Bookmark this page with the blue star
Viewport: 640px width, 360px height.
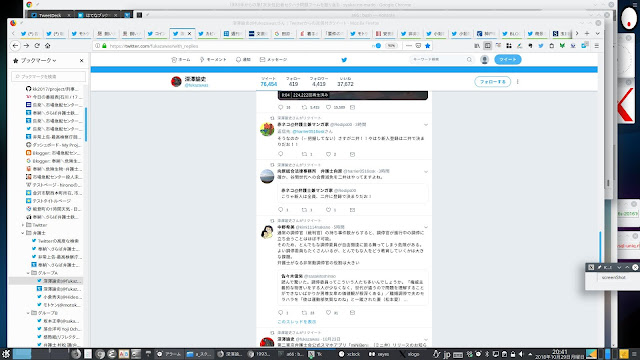point(427,46)
